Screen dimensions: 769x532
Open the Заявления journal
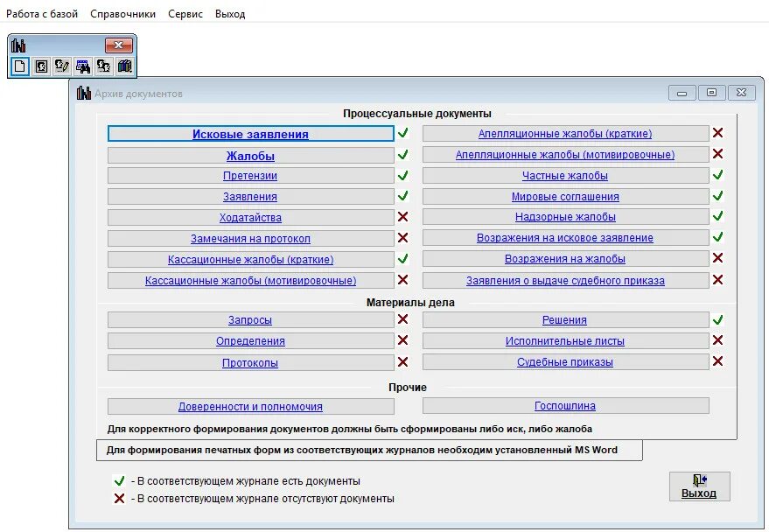coord(250,197)
